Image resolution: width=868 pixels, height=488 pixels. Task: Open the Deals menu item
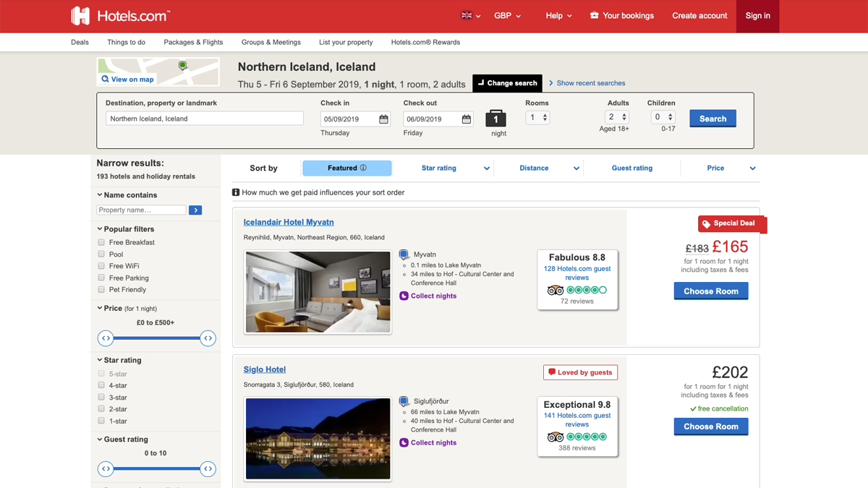coord(80,42)
